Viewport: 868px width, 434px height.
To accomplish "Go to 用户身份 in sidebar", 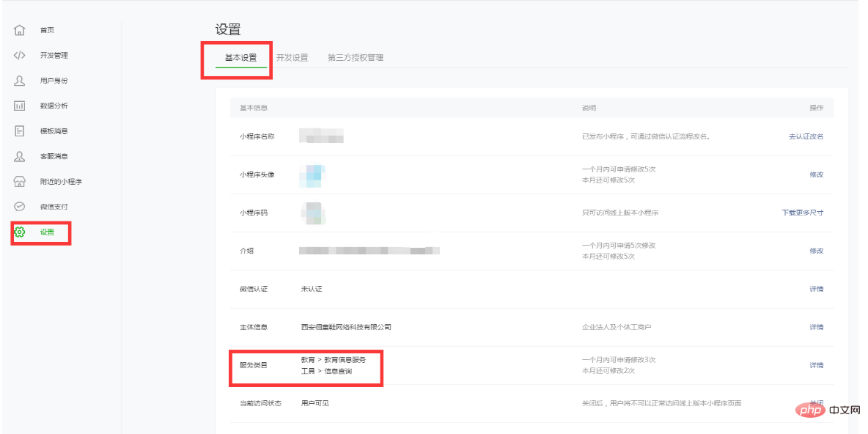I will pos(54,81).
